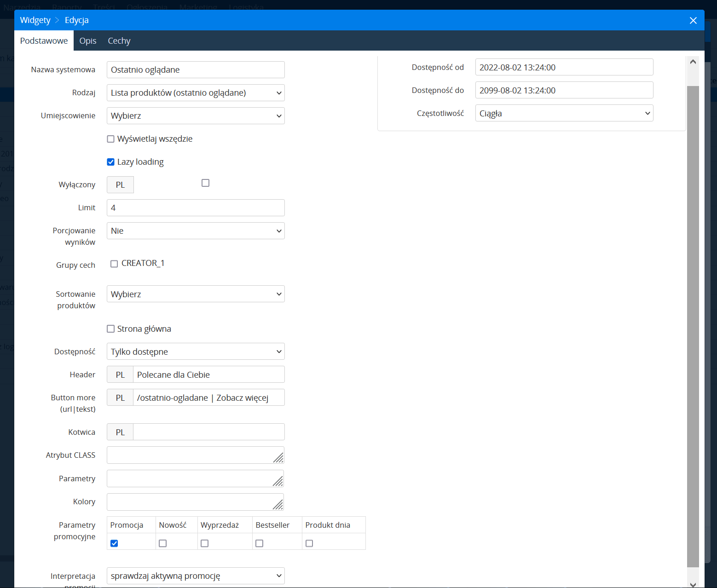Uncheck the Promocja checkbox

pyautogui.click(x=115, y=543)
